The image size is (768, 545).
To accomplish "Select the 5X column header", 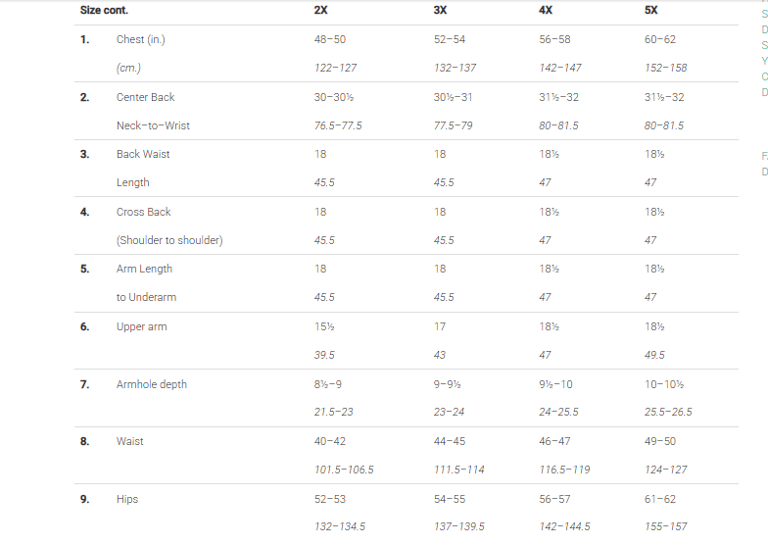I will 651,10.
